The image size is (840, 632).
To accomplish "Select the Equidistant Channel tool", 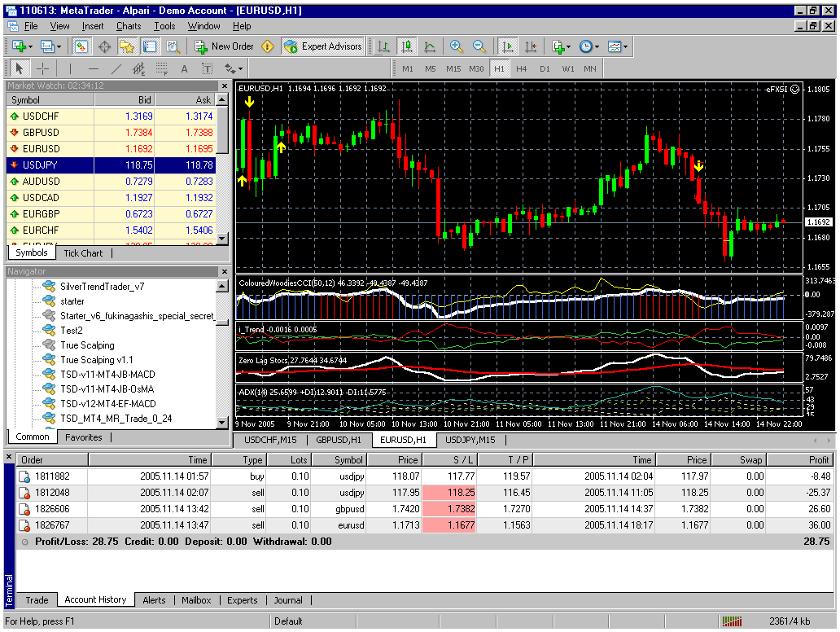I will coord(138,68).
